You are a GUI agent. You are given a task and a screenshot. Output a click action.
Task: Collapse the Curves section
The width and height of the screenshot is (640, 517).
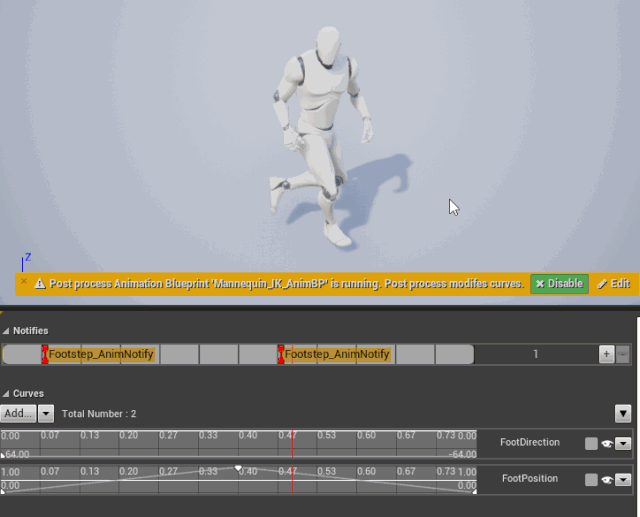[6, 394]
